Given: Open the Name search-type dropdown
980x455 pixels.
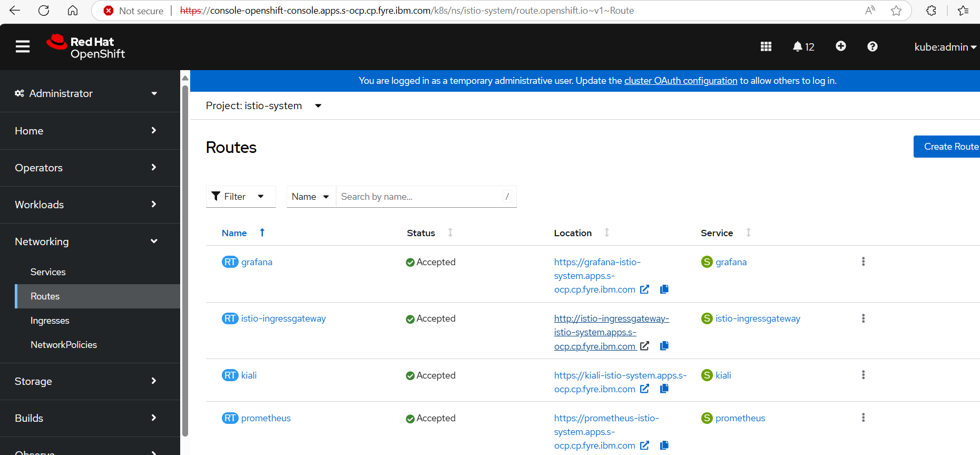Looking at the screenshot, I should pos(311,197).
